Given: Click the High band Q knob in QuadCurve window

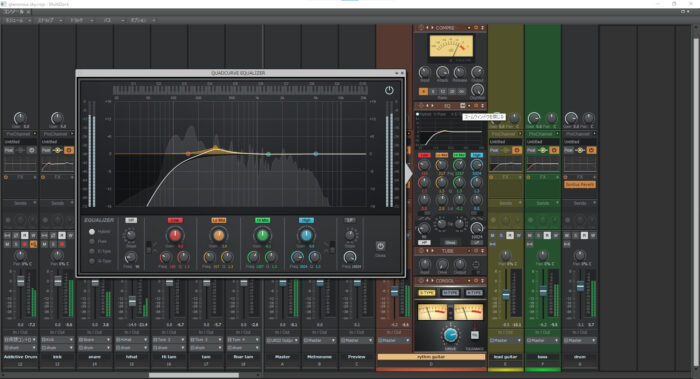Looking at the screenshot, I should [315, 257].
